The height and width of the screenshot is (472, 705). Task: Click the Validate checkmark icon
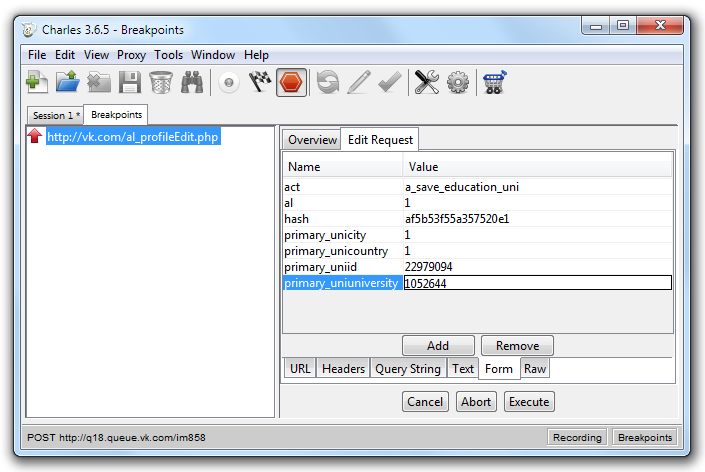click(390, 82)
